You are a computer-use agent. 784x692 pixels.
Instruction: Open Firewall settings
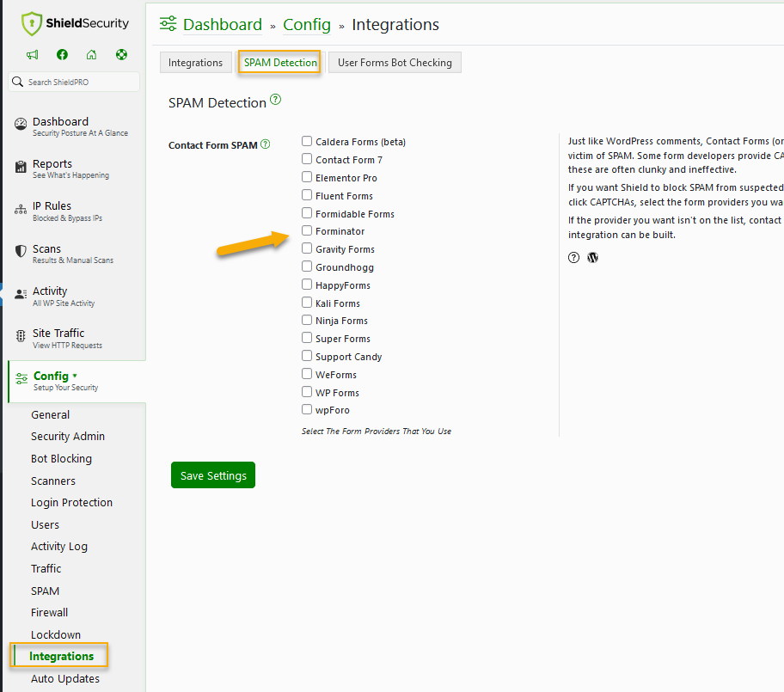(x=49, y=613)
